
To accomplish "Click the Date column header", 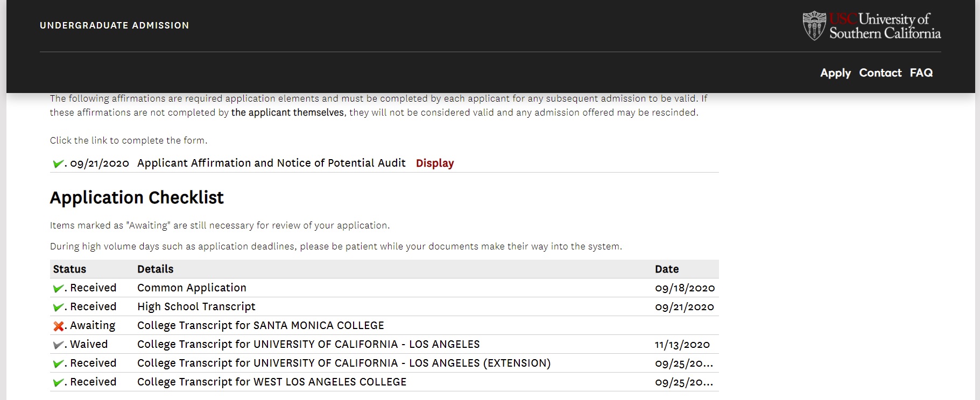I will (667, 269).
